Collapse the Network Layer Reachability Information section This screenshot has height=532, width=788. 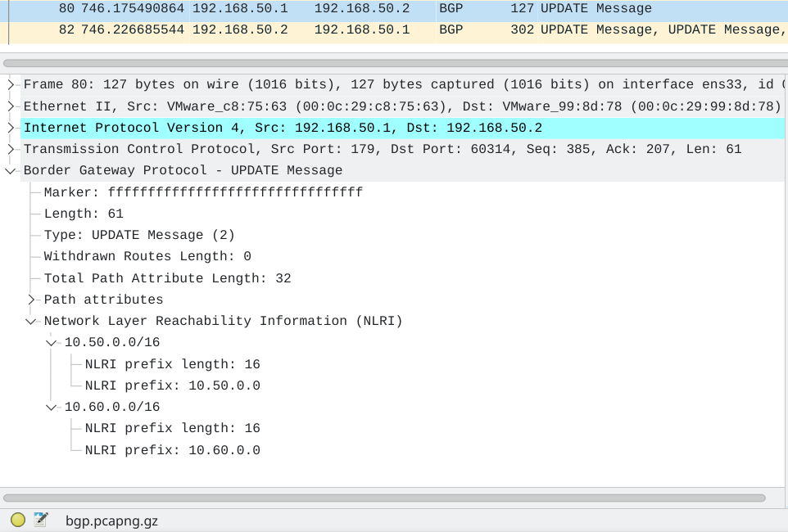tap(31, 320)
